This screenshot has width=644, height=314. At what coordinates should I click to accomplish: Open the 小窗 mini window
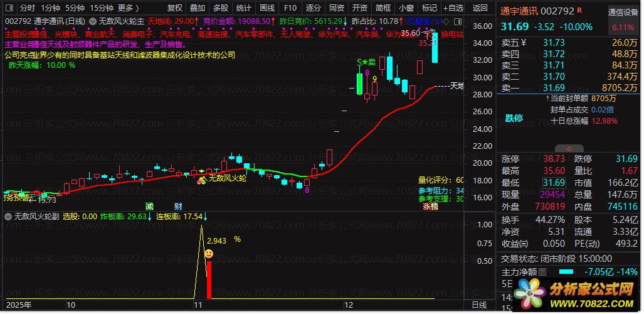pos(406,8)
